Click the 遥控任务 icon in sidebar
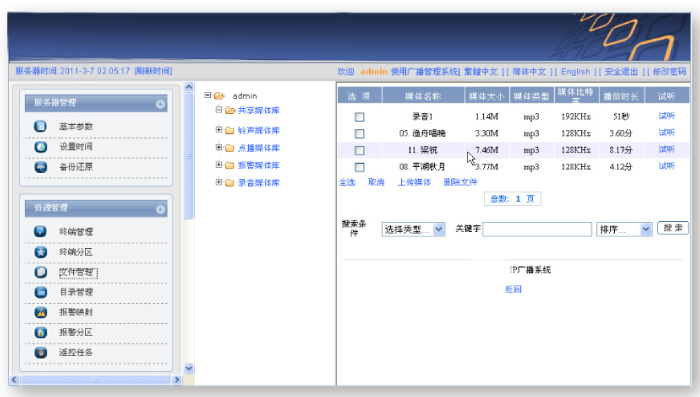 click(41, 352)
